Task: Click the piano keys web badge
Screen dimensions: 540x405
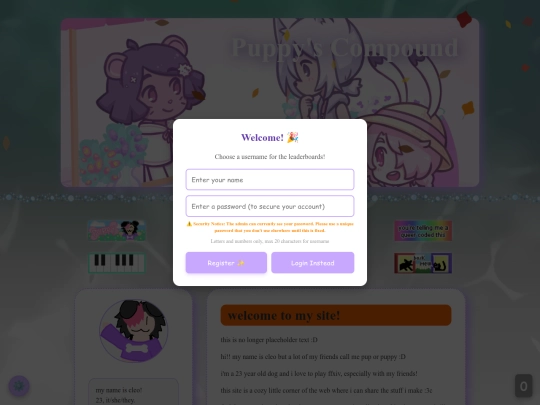Action: click(x=117, y=263)
